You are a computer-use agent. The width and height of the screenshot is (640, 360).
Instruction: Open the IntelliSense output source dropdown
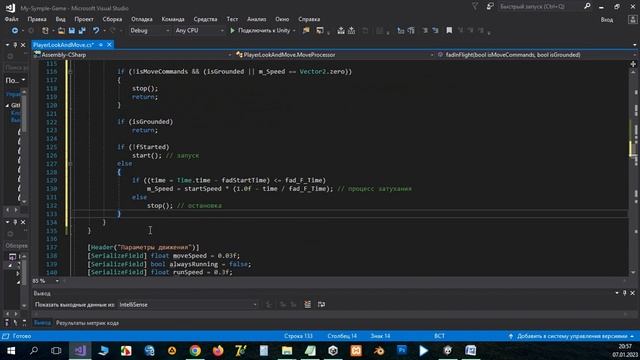point(188,304)
